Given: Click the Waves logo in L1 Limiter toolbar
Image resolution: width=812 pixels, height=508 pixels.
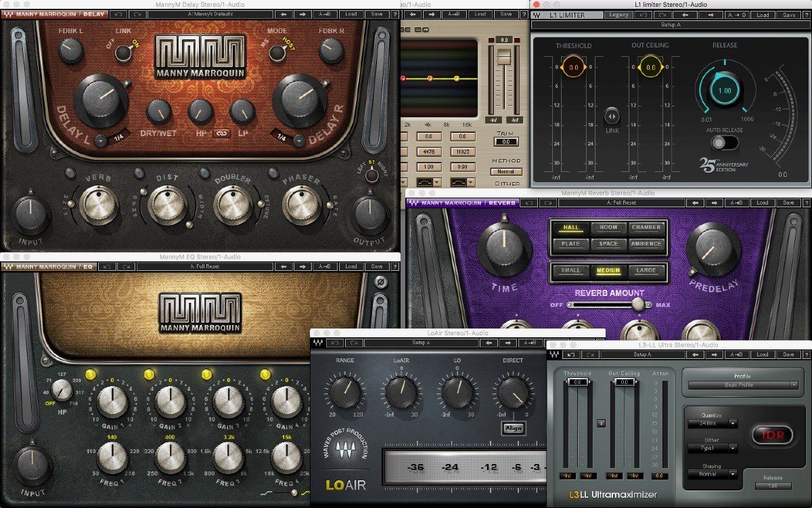Looking at the screenshot, I should [x=538, y=15].
